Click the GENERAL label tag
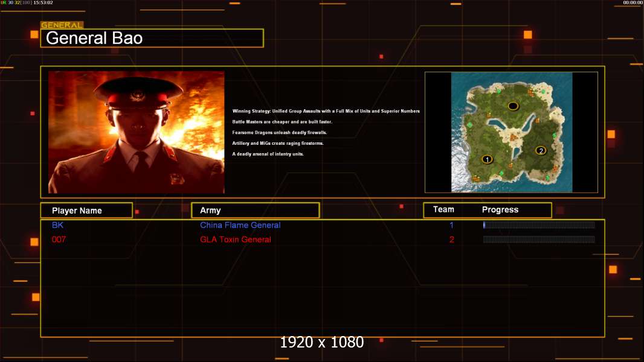 pos(62,25)
